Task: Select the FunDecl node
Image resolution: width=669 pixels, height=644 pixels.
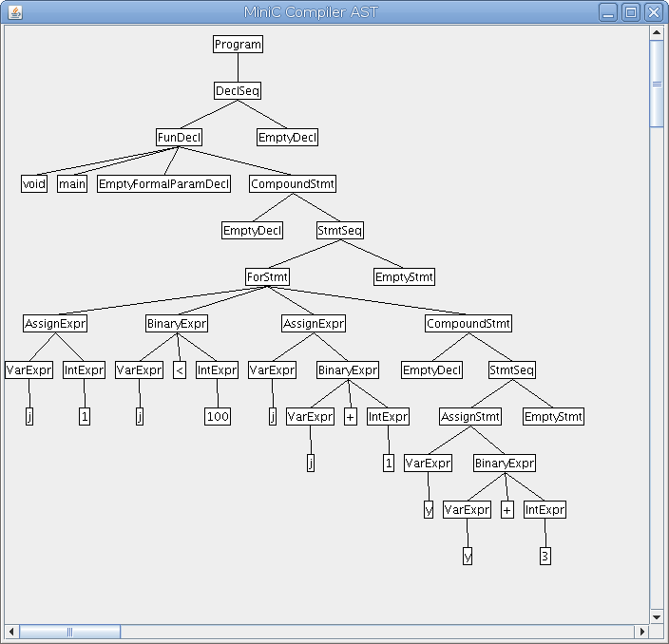Action: coord(180,138)
